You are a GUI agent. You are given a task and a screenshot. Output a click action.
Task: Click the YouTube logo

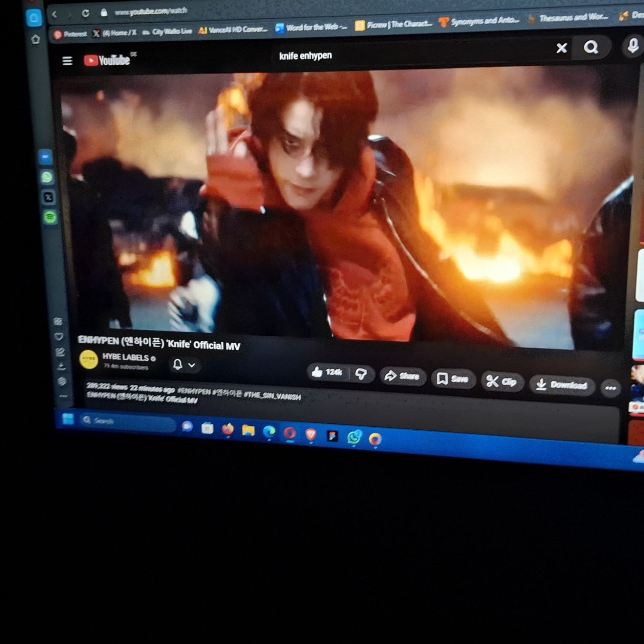pyautogui.click(x=108, y=60)
